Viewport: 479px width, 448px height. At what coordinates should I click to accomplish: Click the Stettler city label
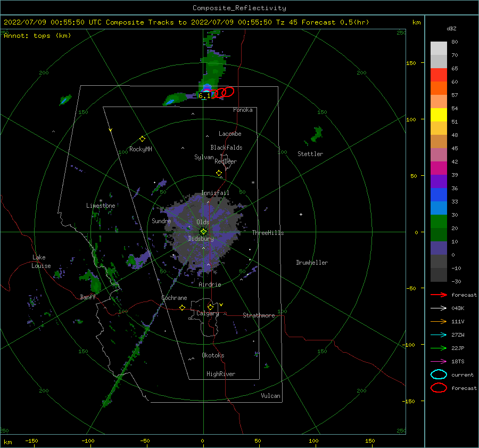pos(310,154)
